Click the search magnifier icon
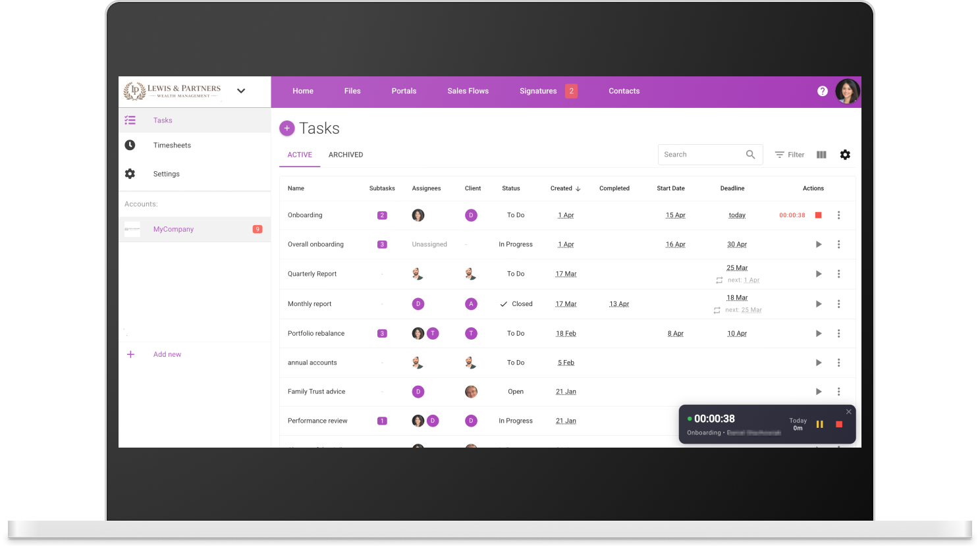The width and height of the screenshot is (980, 547). pyautogui.click(x=750, y=154)
